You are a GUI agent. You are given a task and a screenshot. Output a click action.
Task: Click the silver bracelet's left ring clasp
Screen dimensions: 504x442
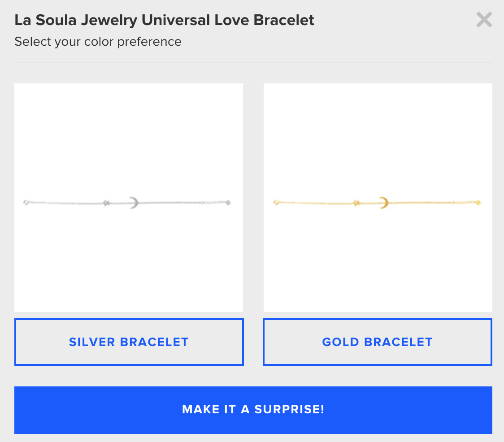point(26,202)
